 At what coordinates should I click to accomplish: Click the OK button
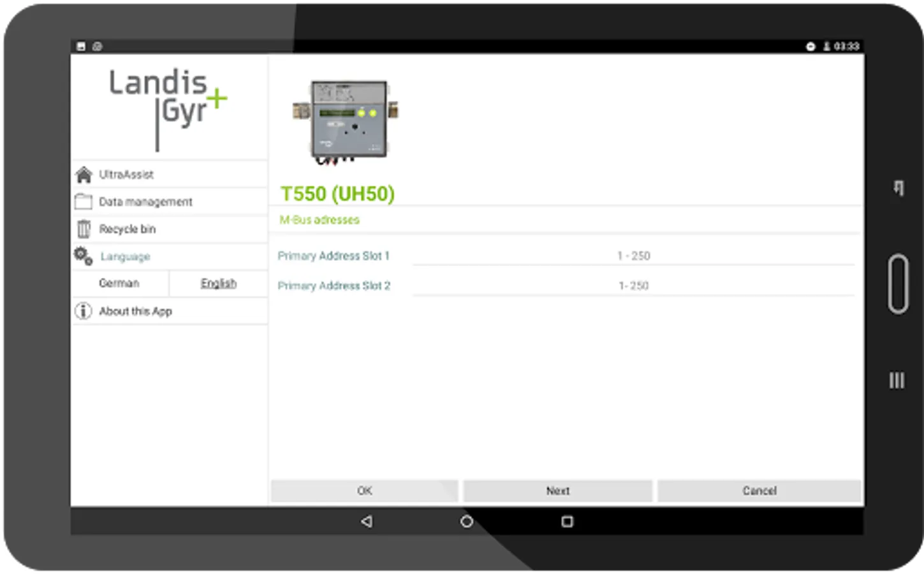(365, 490)
